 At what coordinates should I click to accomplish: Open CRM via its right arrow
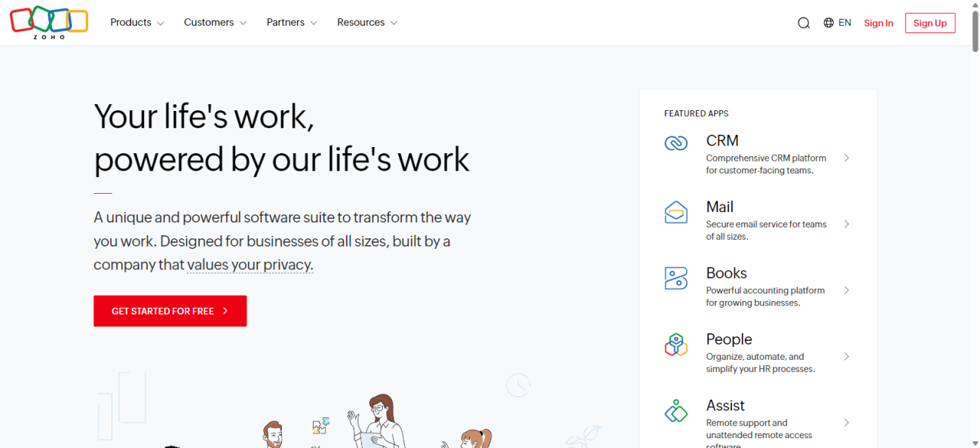click(x=847, y=158)
